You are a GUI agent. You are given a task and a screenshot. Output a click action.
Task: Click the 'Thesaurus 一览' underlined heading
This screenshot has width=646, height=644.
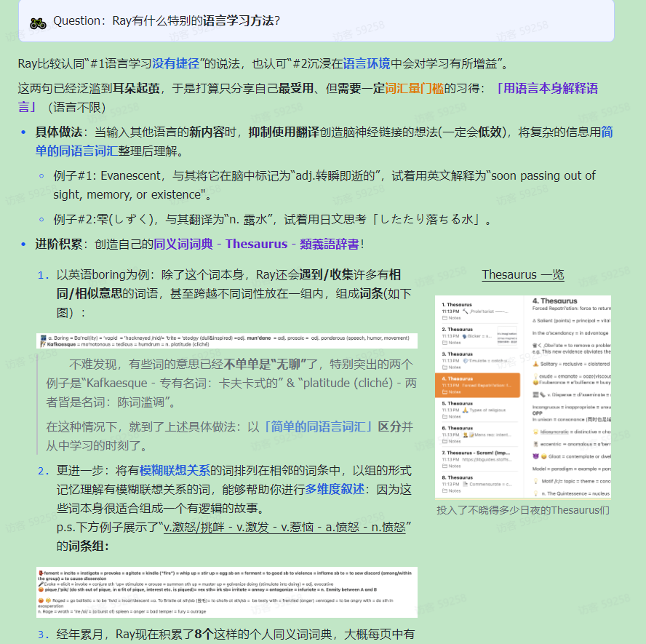click(522, 274)
